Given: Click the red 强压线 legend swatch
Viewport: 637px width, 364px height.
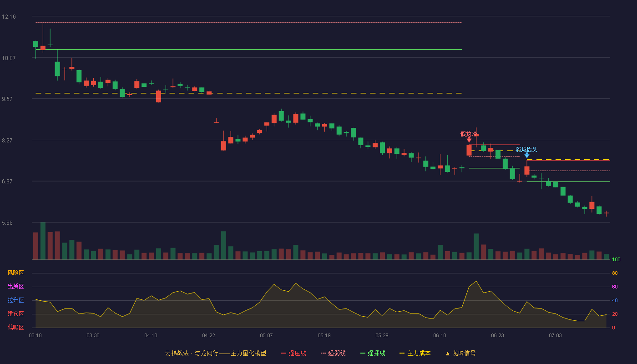Looking at the screenshot, I should [x=283, y=353].
